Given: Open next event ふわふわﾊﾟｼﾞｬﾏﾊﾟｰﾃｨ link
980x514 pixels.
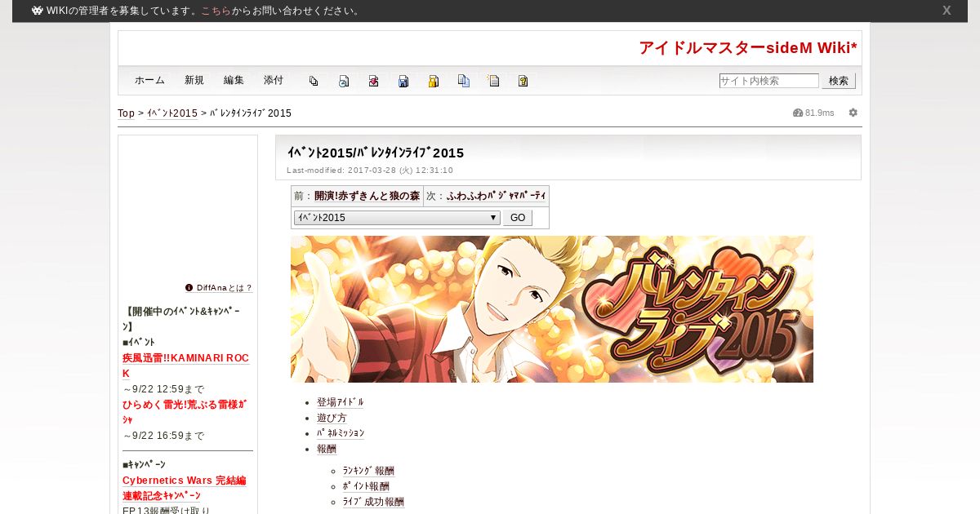Looking at the screenshot, I should point(497,197).
